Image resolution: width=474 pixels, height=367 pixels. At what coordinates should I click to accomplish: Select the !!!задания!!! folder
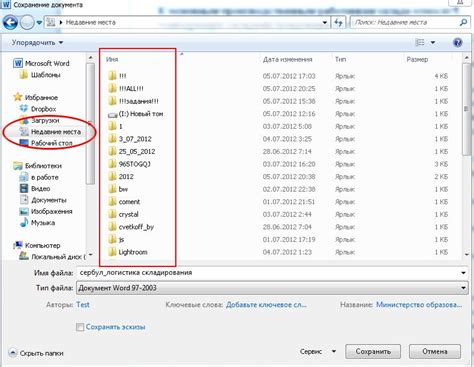tap(133, 101)
